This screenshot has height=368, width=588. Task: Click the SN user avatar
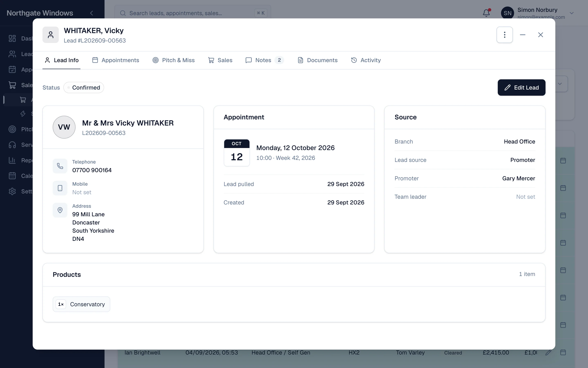coord(508,13)
